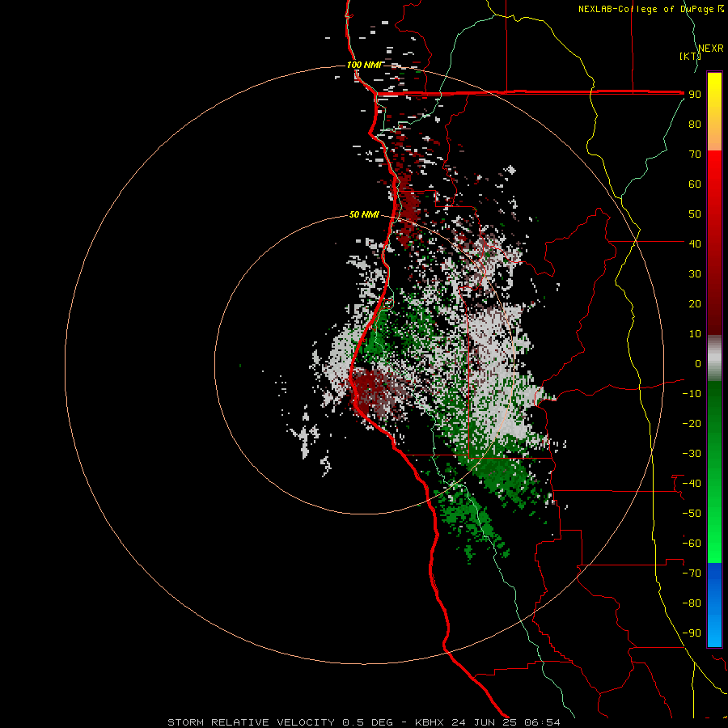
Task: Click the 90 value on the velocity scale
Action: 695,95
